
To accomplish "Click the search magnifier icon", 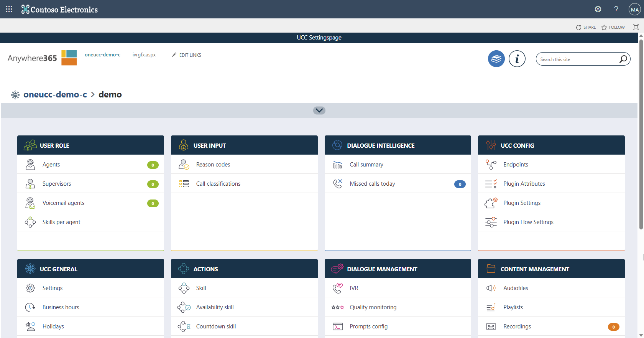I will [x=623, y=59].
